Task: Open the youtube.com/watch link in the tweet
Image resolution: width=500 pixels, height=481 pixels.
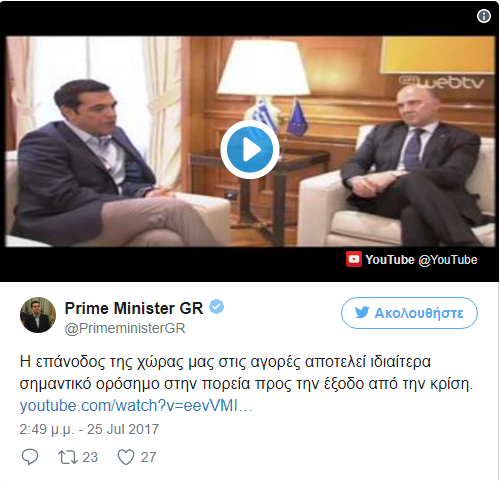Action: coord(136,406)
